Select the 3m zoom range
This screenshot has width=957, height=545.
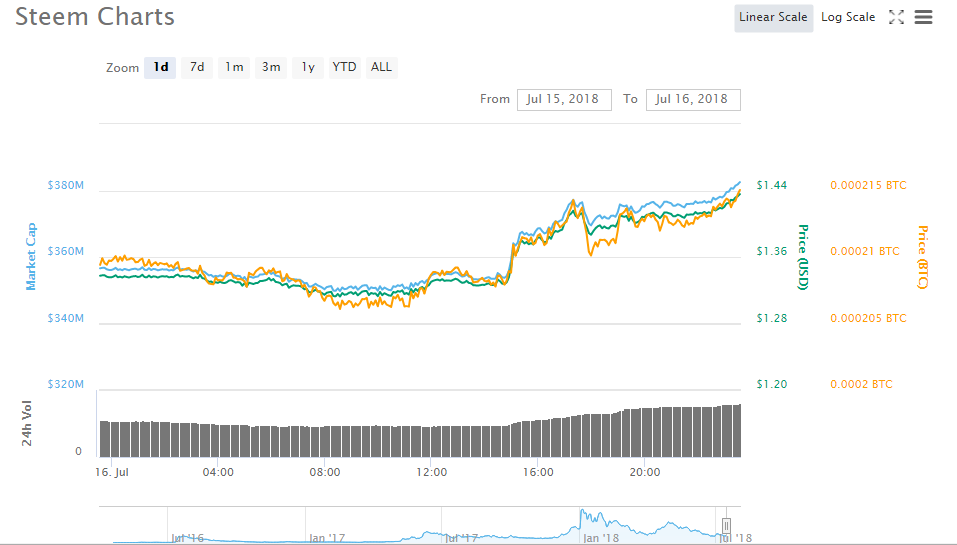point(271,67)
